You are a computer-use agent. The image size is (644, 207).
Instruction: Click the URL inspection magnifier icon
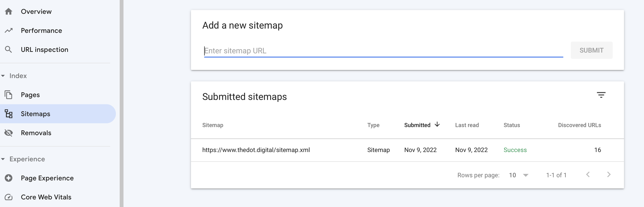tap(9, 49)
